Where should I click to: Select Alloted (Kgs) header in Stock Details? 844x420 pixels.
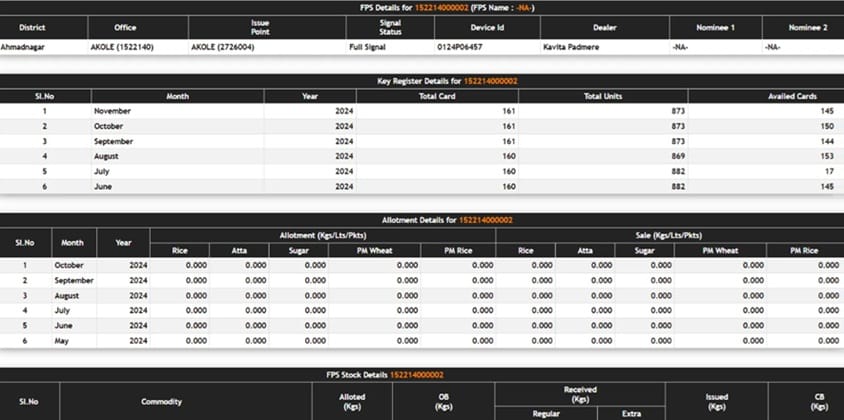[x=352, y=402]
